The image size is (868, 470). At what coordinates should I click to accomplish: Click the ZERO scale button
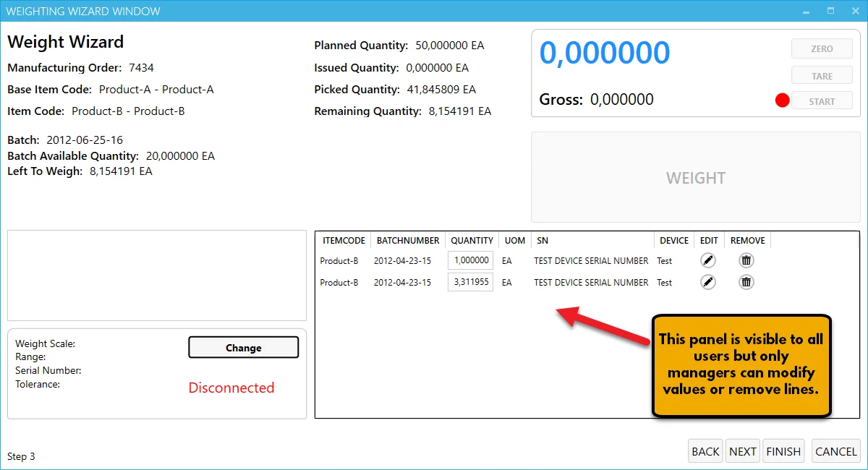tap(822, 49)
